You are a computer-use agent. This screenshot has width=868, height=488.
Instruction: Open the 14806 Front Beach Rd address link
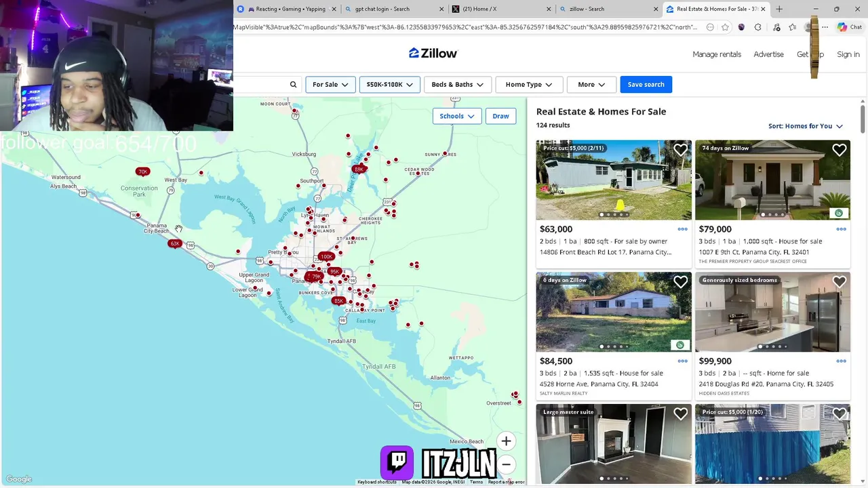point(606,252)
